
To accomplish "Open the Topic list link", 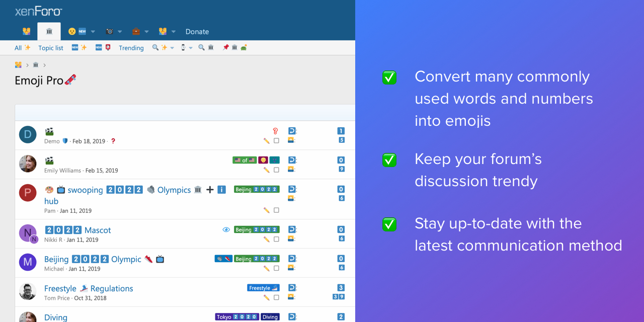I will pyautogui.click(x=51, y=48).
